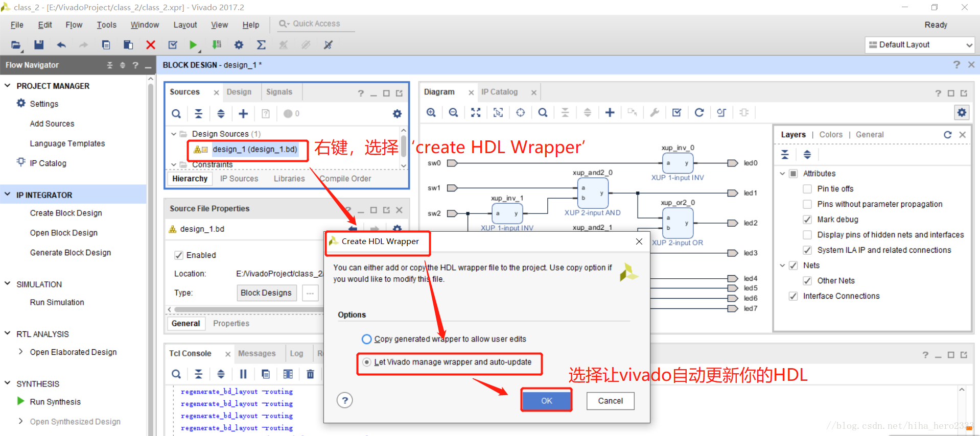Screen dimensions: 980x436
Task: Click the Save project icon in main toolbar
Action: point(39,45)
